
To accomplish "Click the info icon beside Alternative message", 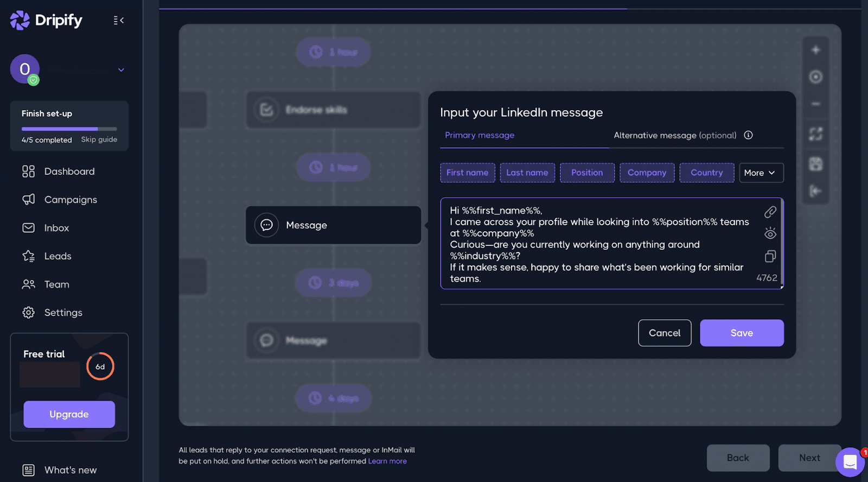I will coord(748,135).
